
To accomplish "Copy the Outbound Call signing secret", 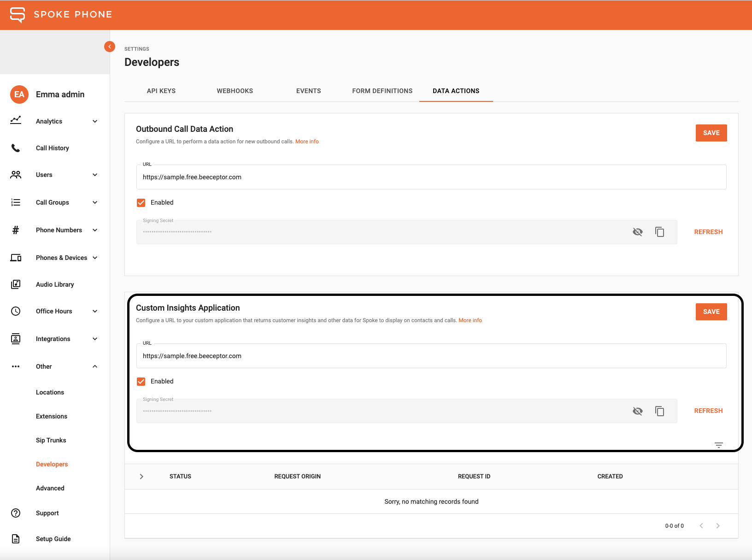I will click(660, 232).
